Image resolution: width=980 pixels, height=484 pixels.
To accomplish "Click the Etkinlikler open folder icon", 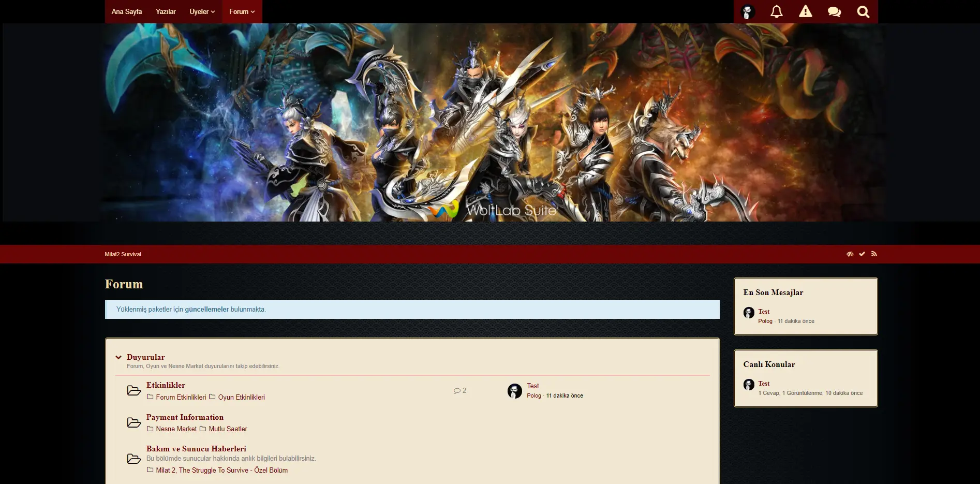I will pos(134,390).
